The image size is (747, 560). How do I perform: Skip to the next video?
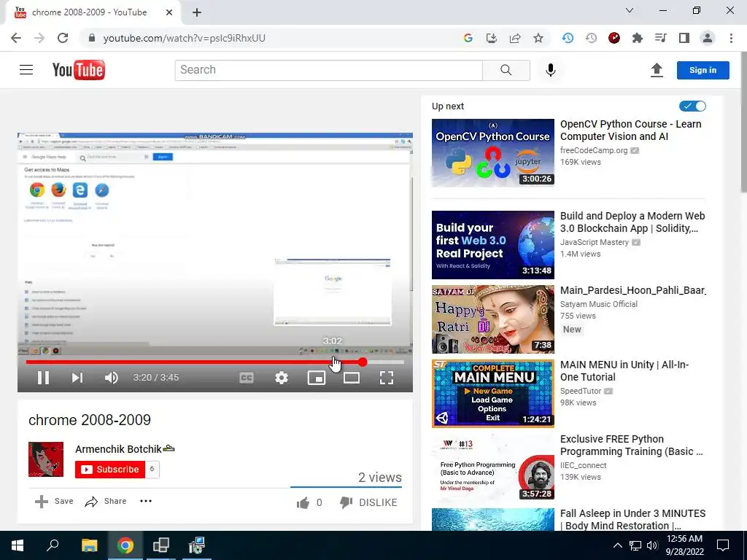coord(77,378)
